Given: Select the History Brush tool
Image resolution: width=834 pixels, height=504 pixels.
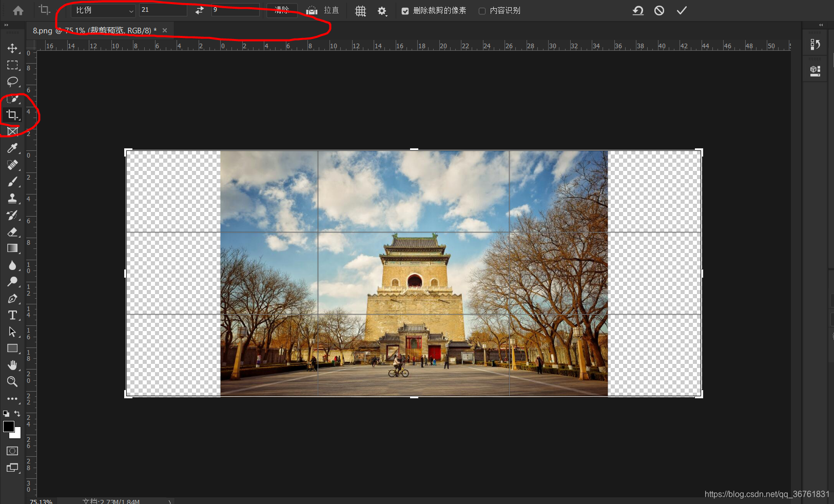Looking at the screenshot, I should [12, 215].
